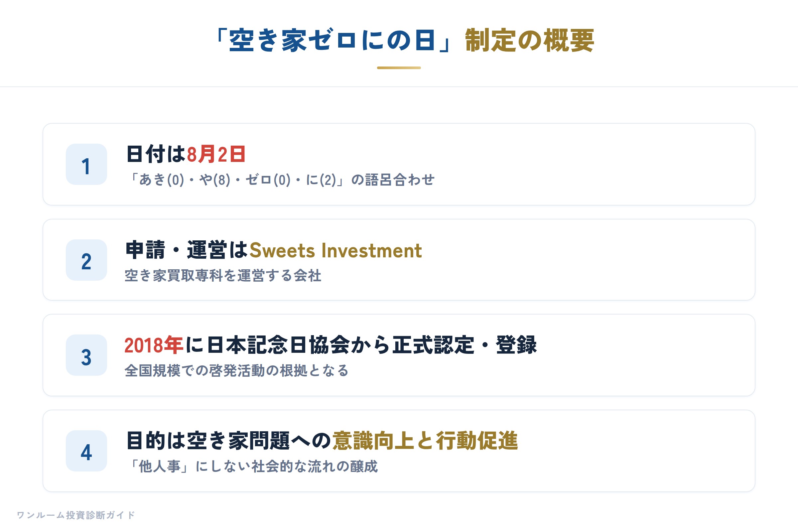
Task: Click the 全国規模での啓発活動の根拠となる subtitle
Action: click(x=236, y=370)
